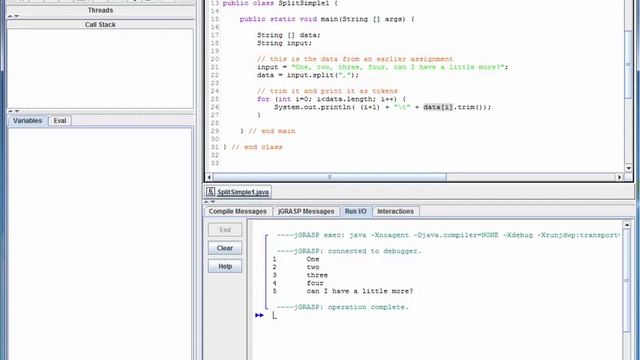This screenshot has height=360, width=640.
Task: Click the blue double-arrow input prompt icon
Action: pos(259,315)
